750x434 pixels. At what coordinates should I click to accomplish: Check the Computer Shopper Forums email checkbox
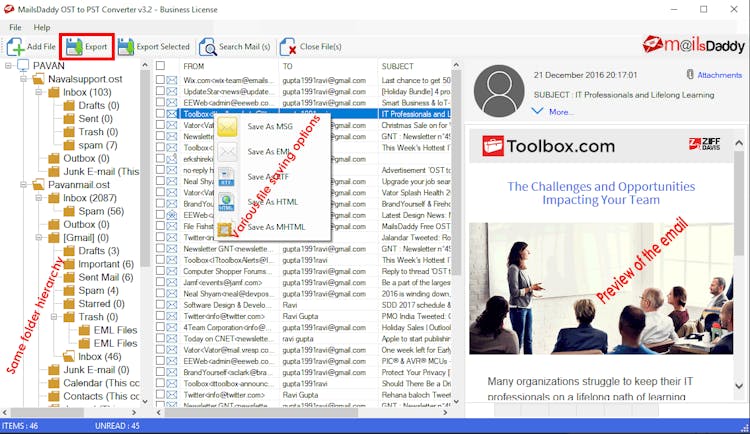tap(160, 271)
